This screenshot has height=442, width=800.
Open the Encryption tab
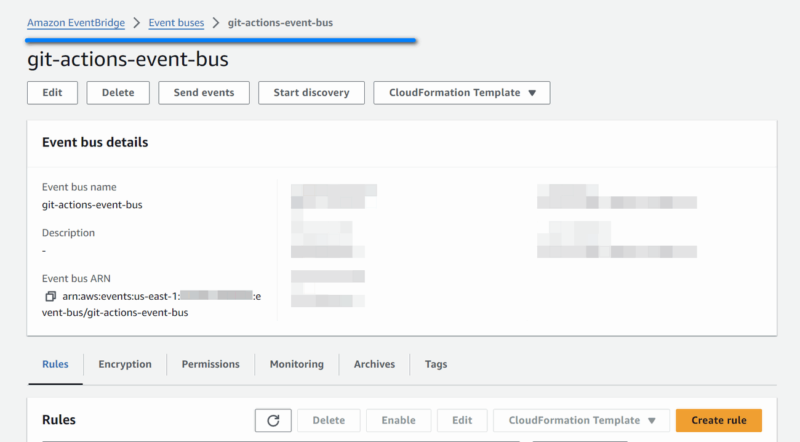125,364
